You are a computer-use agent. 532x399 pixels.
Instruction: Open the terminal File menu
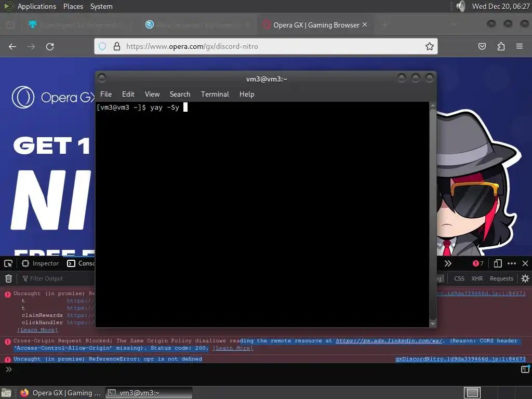click(106, 95)
